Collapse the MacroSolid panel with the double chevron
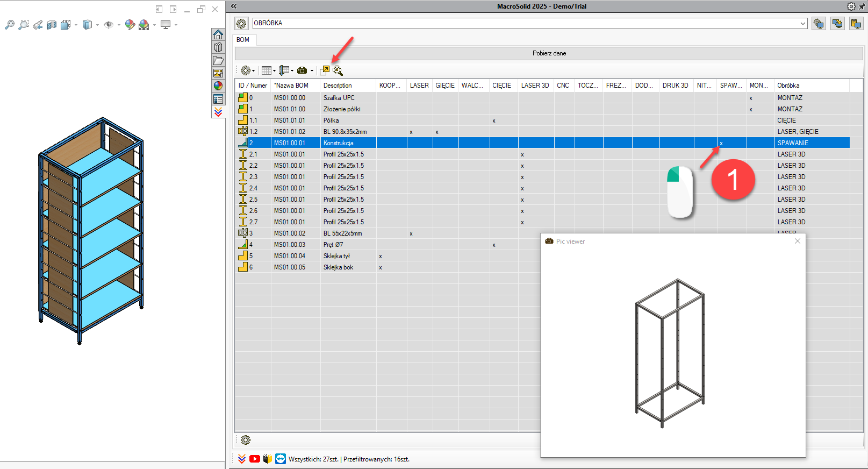The height and width of the screenshot is (469, 868). tap(234, 6)
